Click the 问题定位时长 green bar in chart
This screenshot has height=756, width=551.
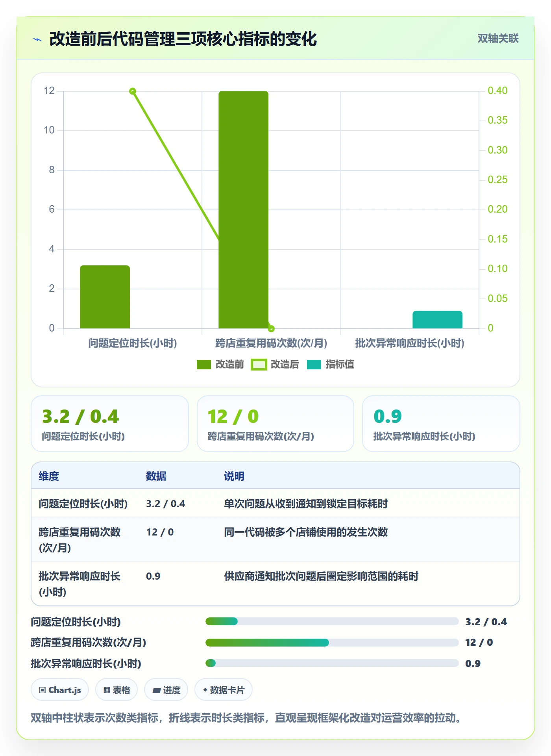pyautogui.click(x=105, y=297)
